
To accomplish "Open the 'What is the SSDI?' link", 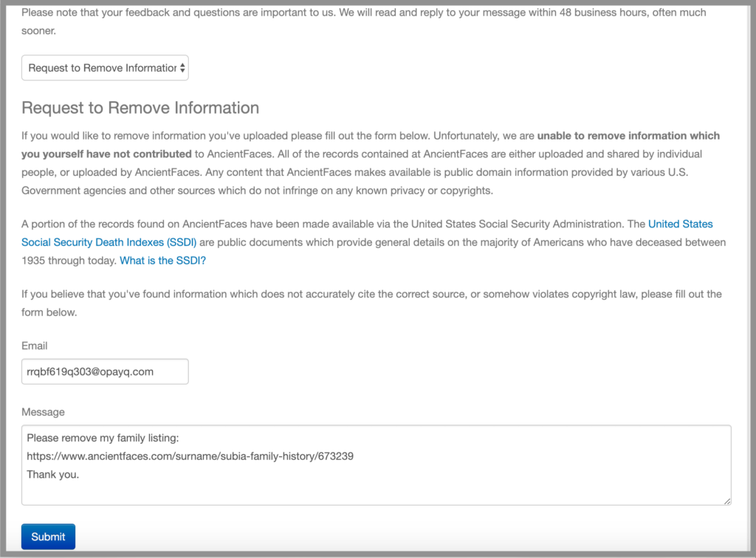I will (162, 260).
